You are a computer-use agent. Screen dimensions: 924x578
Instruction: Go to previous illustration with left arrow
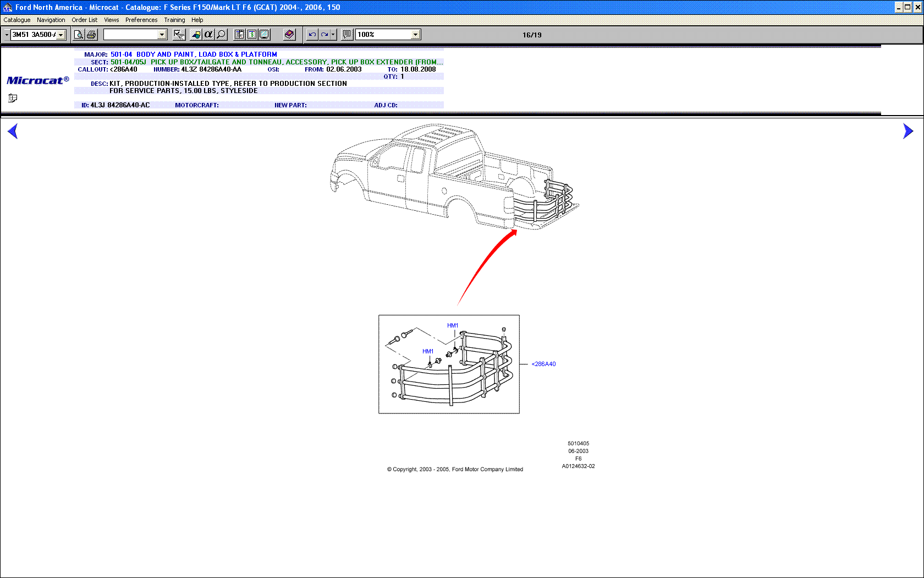pyautogui.click(x=13, y=131)
